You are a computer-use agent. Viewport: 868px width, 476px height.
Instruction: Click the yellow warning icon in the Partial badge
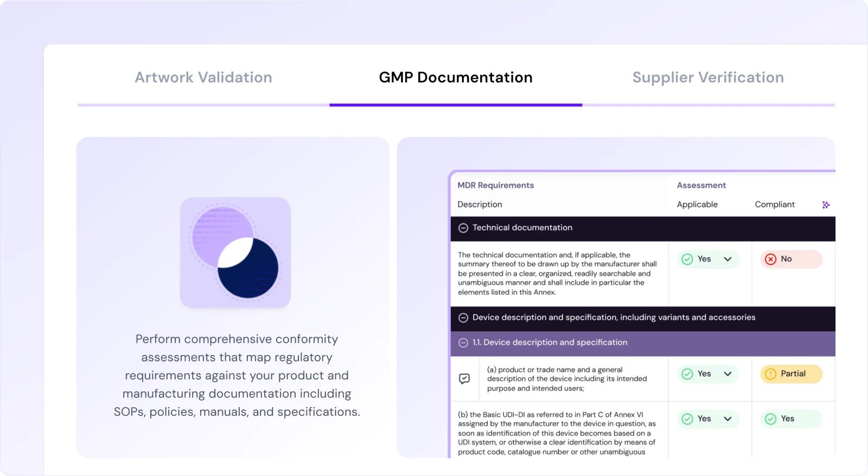coord(770,373)
